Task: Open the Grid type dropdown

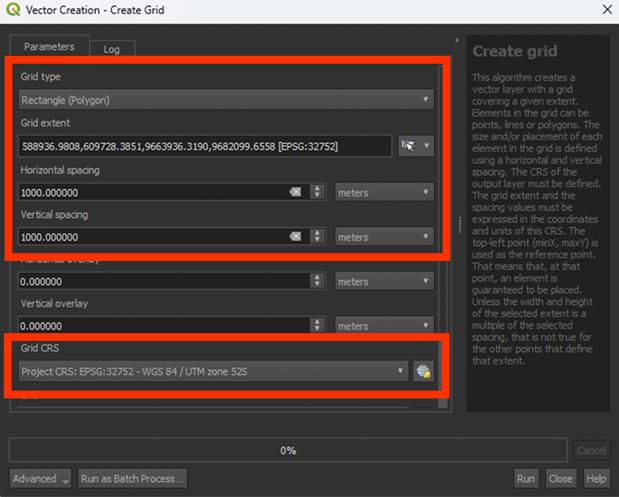Action: [226, 100]
